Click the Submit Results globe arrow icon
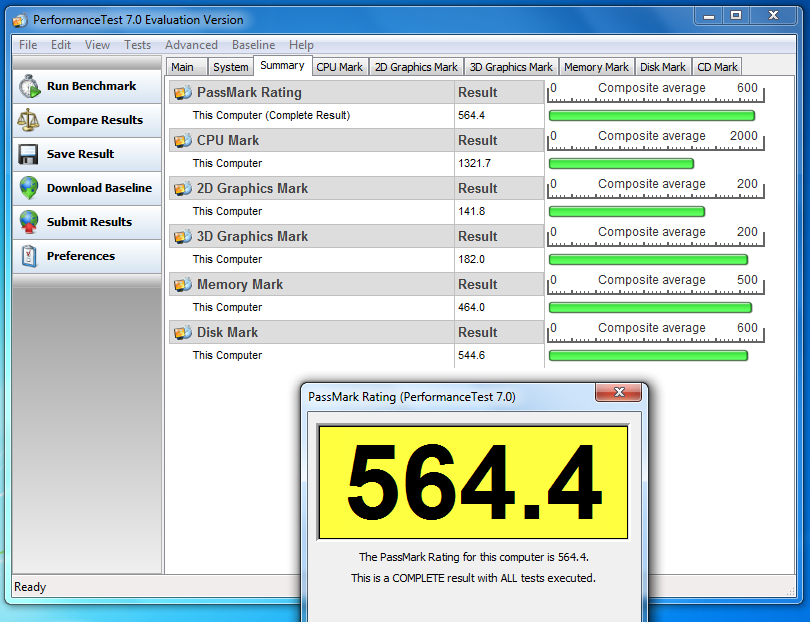This screenshot has width=810, height=622. click(x=29, y=222)
